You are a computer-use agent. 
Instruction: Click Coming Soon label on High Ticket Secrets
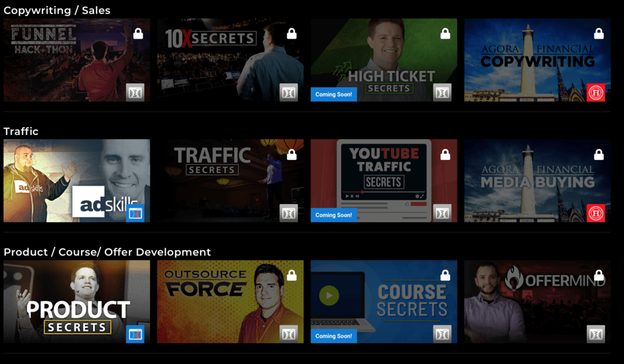(334, 95)
